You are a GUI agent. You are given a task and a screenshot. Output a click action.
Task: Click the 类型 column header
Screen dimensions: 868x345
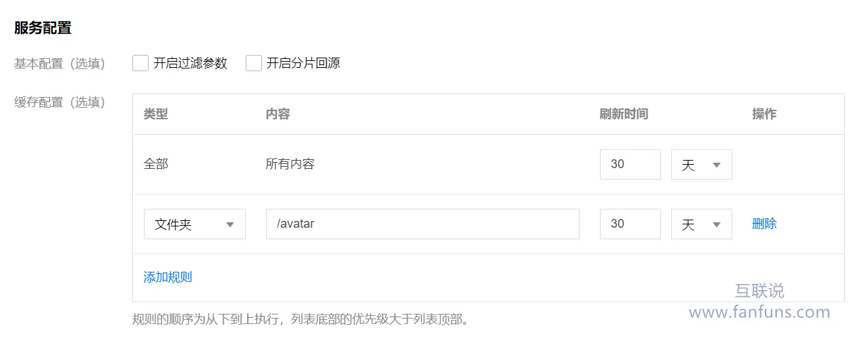point(155,114)
